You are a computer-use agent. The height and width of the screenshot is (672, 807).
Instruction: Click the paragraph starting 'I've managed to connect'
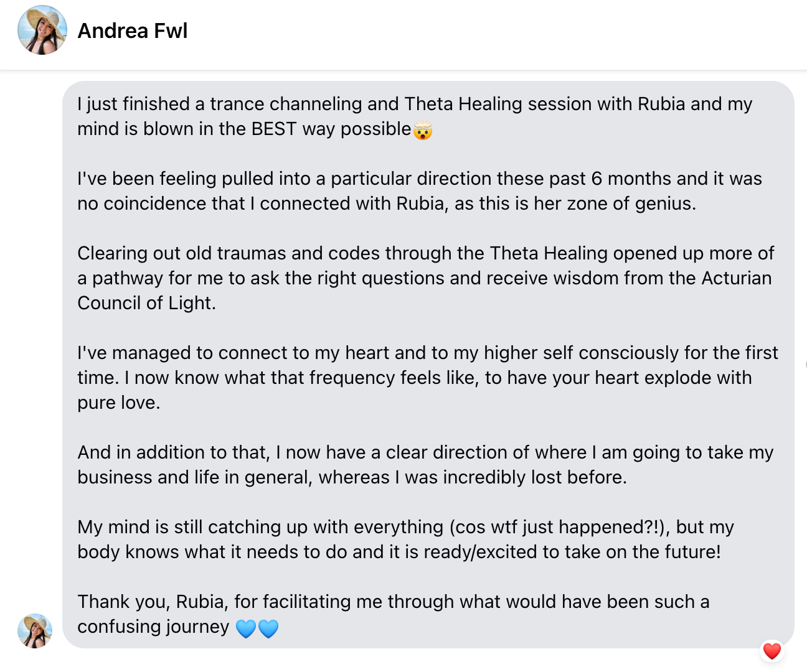(428, 378)
